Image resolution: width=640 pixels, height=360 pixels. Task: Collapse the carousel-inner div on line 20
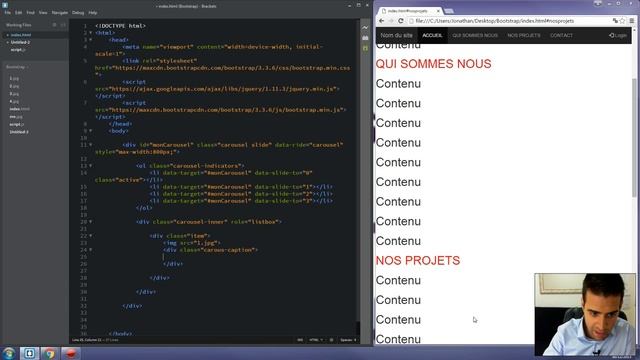[x=91, y=222]
